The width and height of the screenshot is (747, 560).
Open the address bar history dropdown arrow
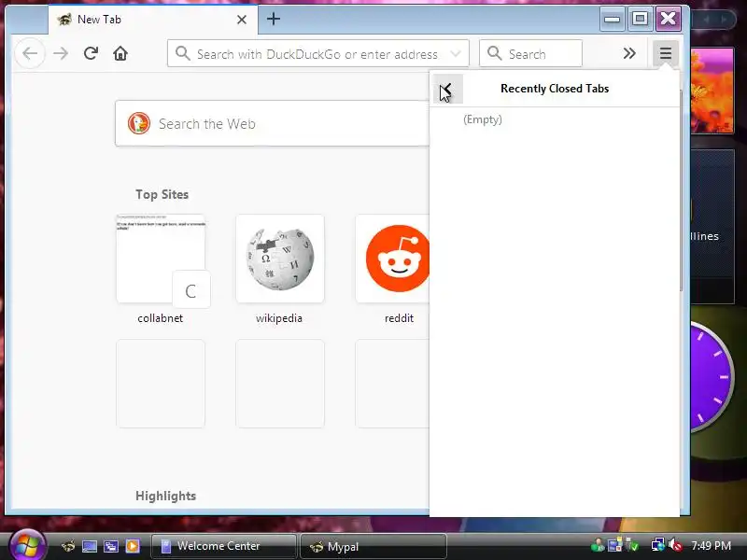point(456,54)
